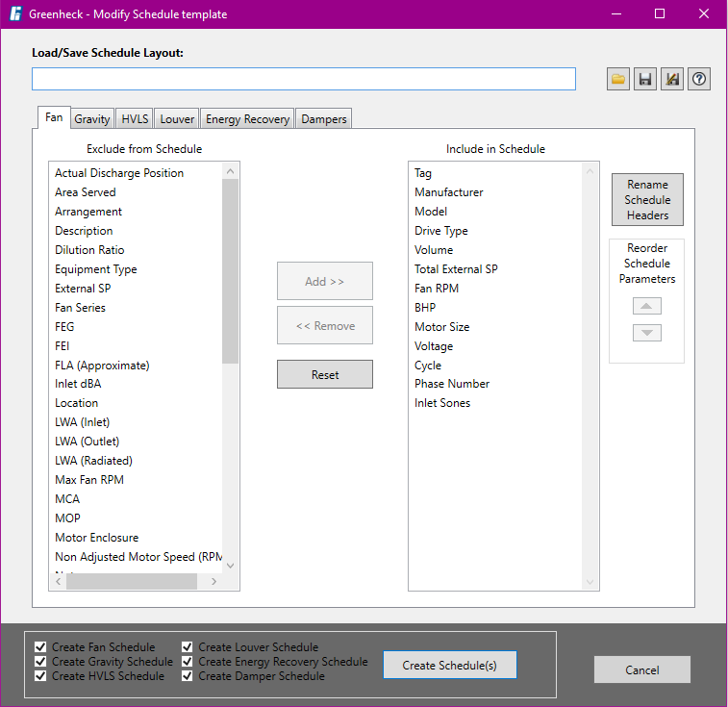Viewport: 728px width, 707px height.
Task: Click Exclude list vertical scrollbar down arrow
Action: [230, 566]
